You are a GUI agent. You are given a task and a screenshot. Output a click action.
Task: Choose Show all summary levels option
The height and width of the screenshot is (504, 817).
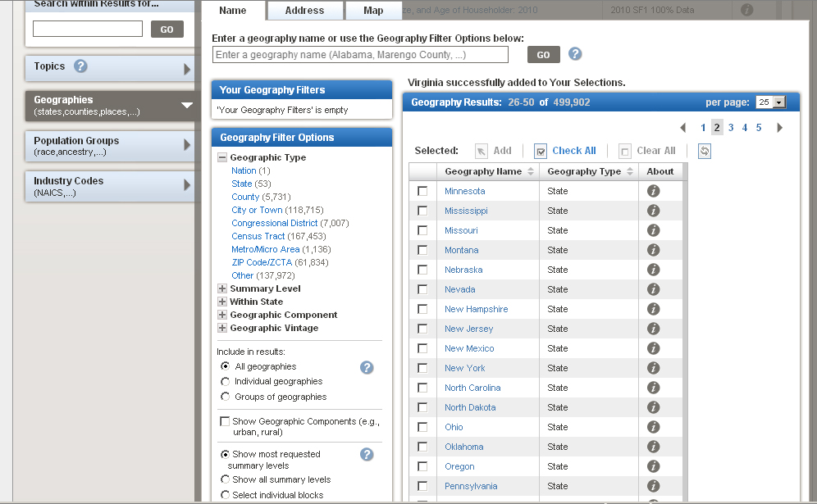226,479
